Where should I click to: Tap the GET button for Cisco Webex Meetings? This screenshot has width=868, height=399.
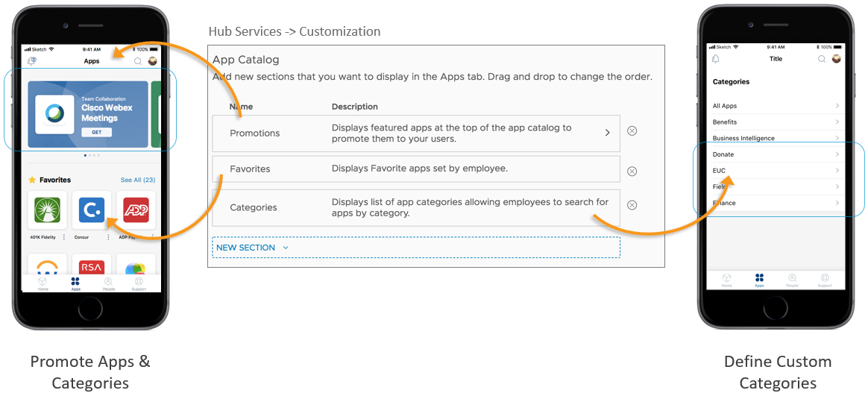pyautogui.click(x=96, y=132)
